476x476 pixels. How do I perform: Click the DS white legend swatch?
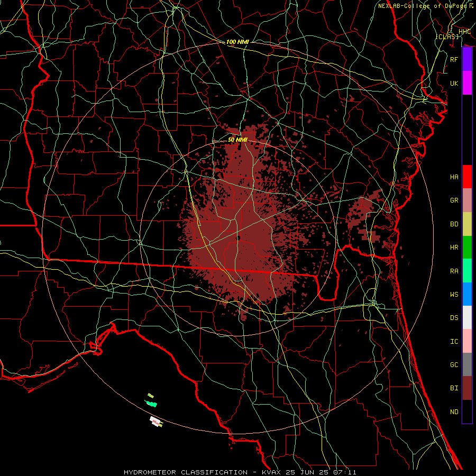[467, 317]
